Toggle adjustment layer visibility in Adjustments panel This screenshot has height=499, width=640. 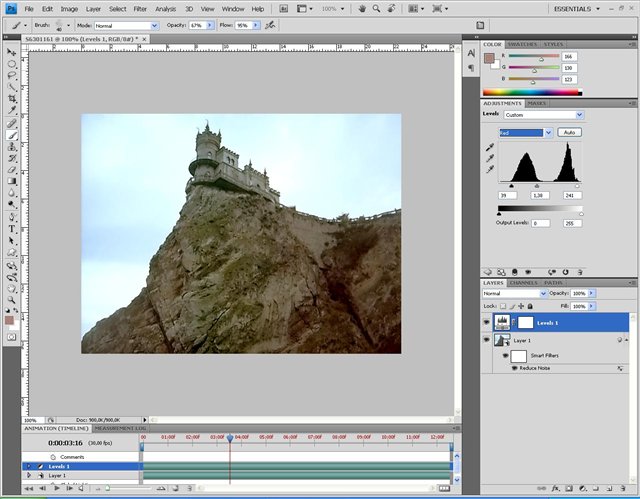click(x=528, y=272)
